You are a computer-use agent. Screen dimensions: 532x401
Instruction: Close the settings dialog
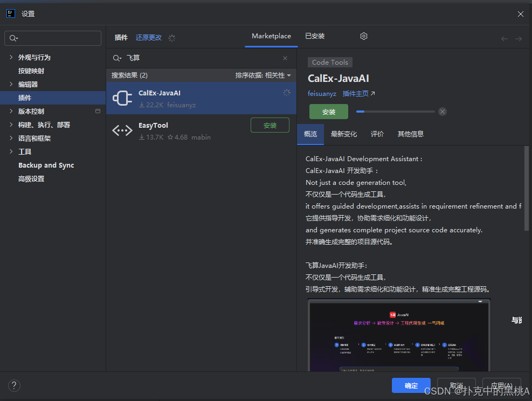pos(521,14)
